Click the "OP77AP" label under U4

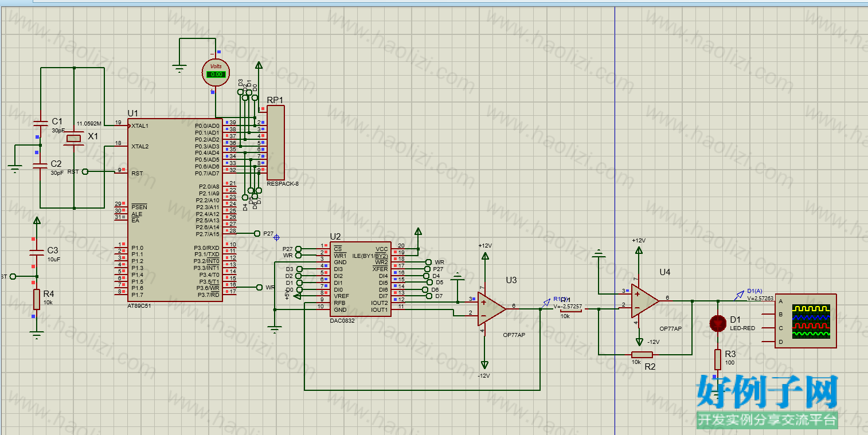(671, 329)
